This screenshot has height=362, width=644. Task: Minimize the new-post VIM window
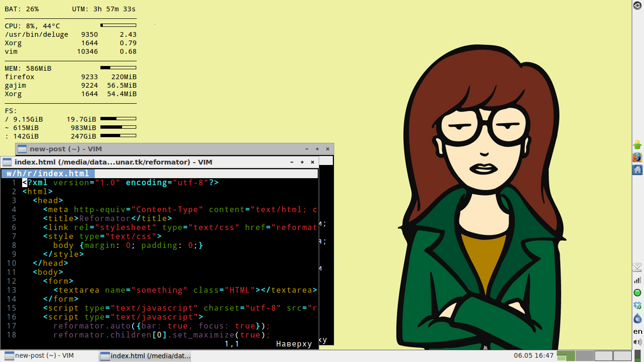pyautogui.click(x=307, y=149)
